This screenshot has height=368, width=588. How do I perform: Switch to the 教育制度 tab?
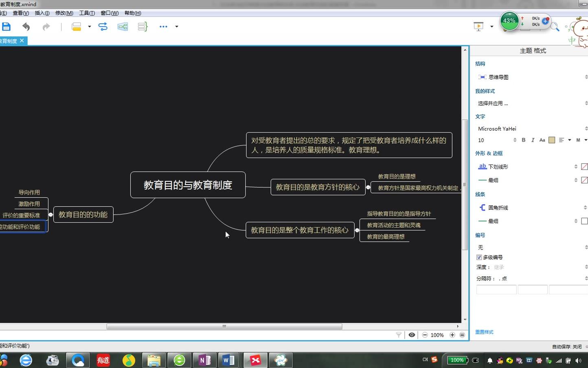[8, 41]
